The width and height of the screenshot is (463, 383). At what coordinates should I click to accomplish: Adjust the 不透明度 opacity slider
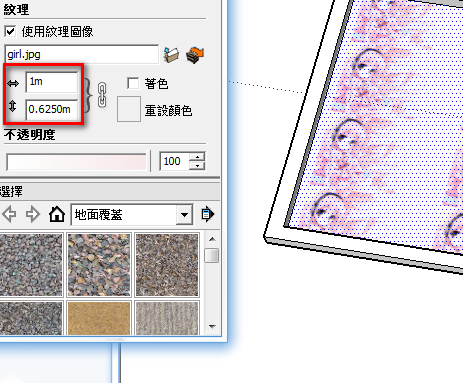(x=76, y=162)
